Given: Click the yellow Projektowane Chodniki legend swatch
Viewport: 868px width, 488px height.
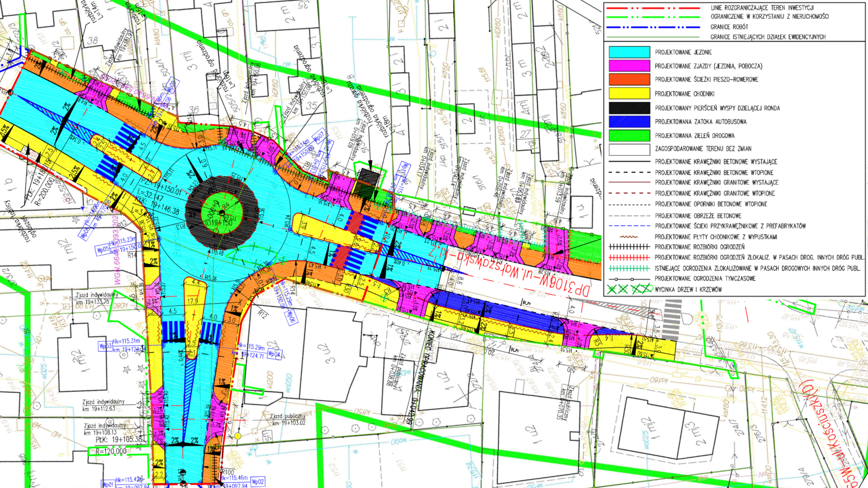Looking at the screenshot, I should click(x=629, y=94).
